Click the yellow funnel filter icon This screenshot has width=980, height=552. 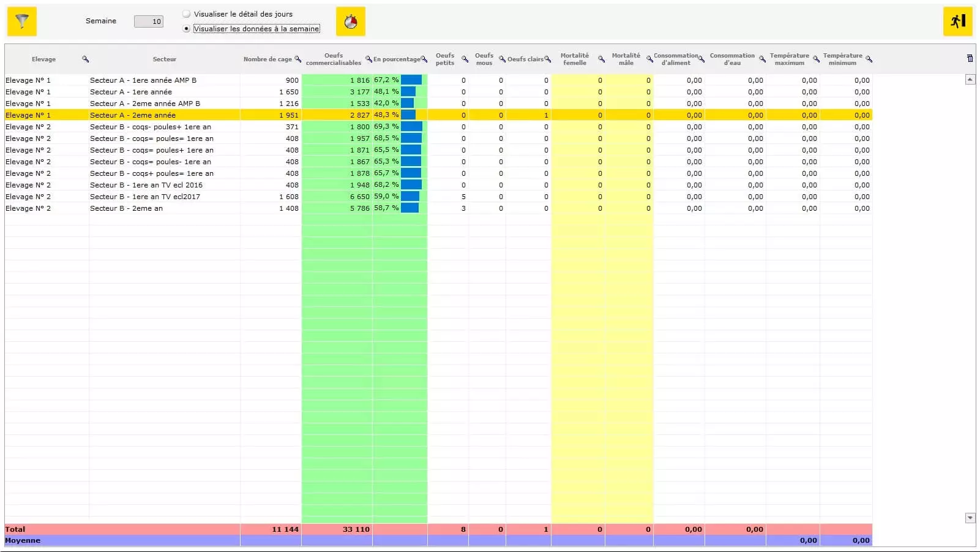[x=22, y=21]
